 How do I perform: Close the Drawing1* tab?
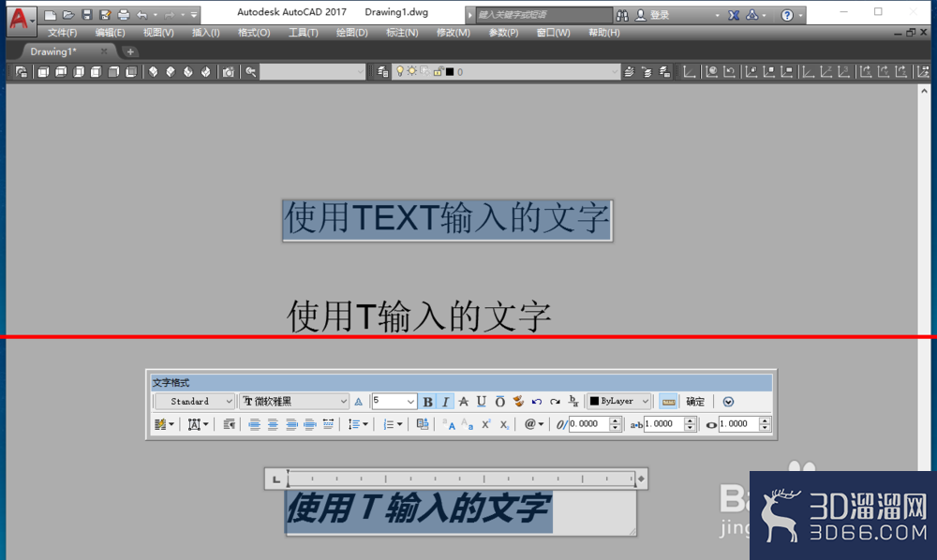104,52
